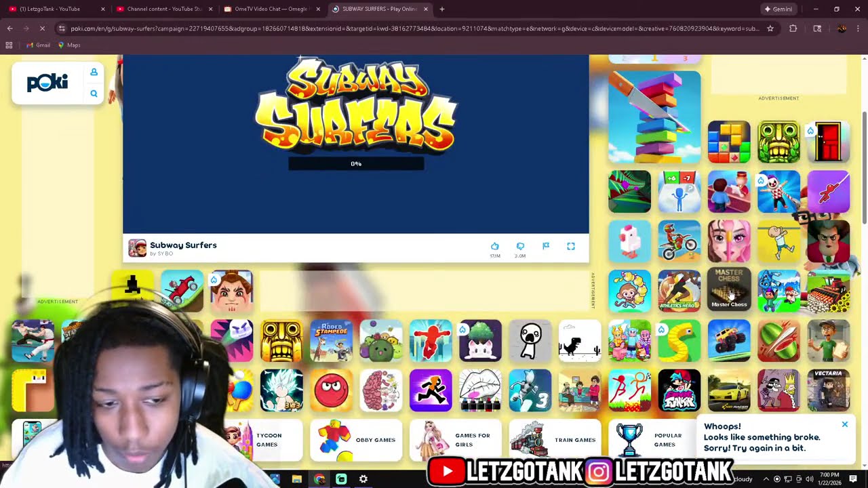This screenshot has width=868, height=488.
Task: Click the page vertical scrollbar
Action: pyautogui.click(x=864, y=166)
